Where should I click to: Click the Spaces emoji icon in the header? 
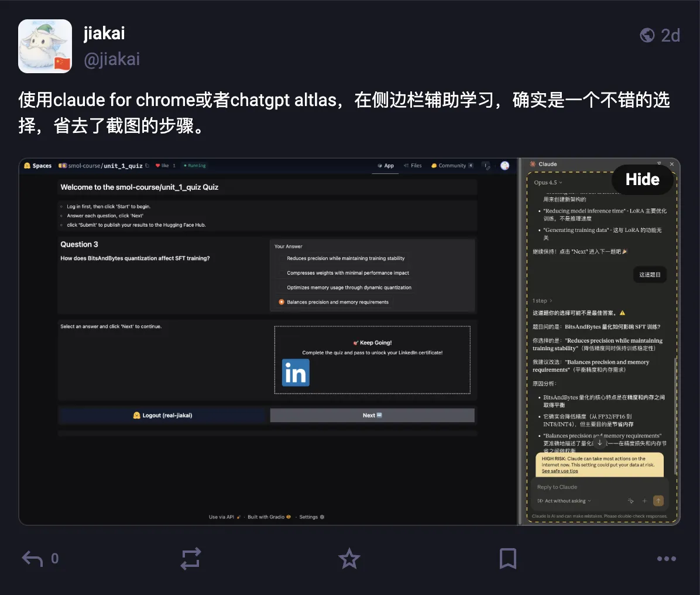pos(26,165)
